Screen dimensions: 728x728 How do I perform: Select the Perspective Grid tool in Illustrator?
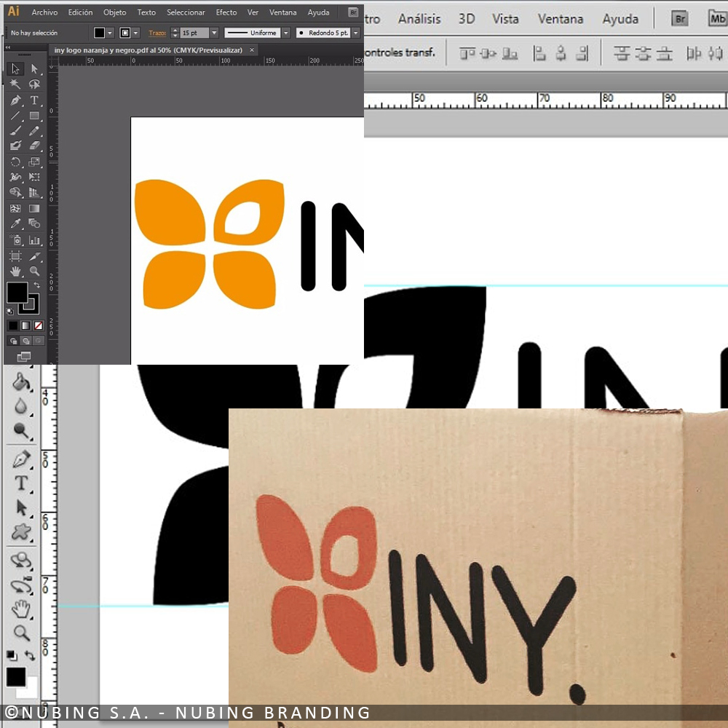34,192
